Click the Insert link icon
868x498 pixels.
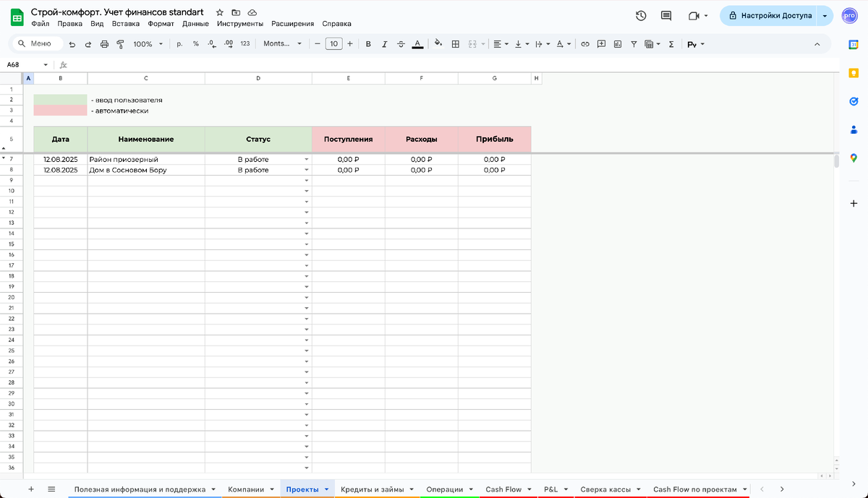585,44
